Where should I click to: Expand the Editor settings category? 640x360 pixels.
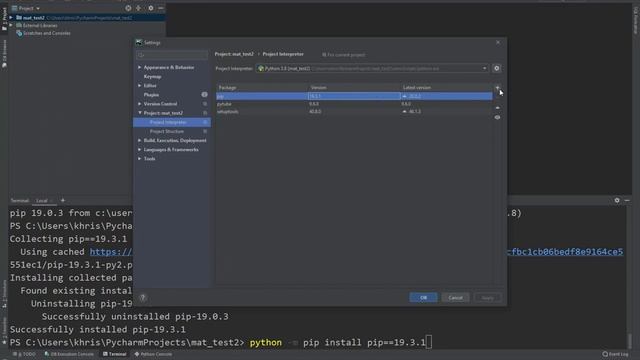[140, 86]
